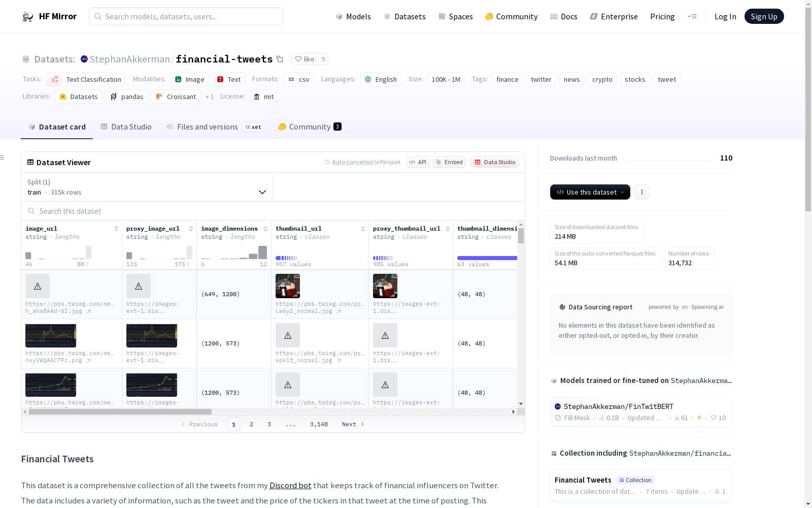Click the HF Mirror logo icon
This screenshot has width=812, height=508.
[x=28, y=17]
